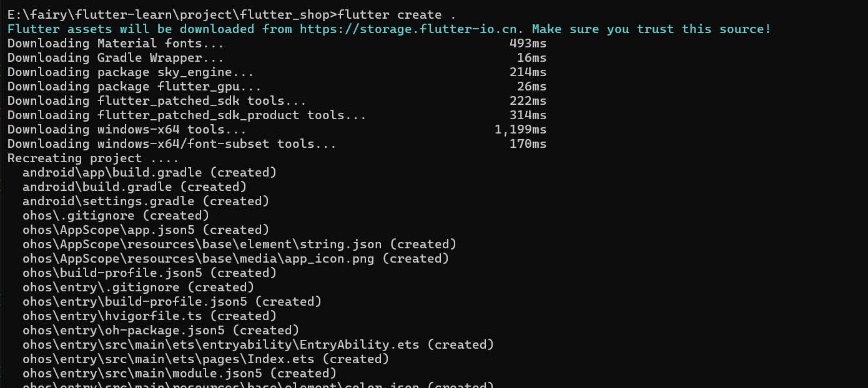Click the 314ms timing value

[x=528, y=115]
